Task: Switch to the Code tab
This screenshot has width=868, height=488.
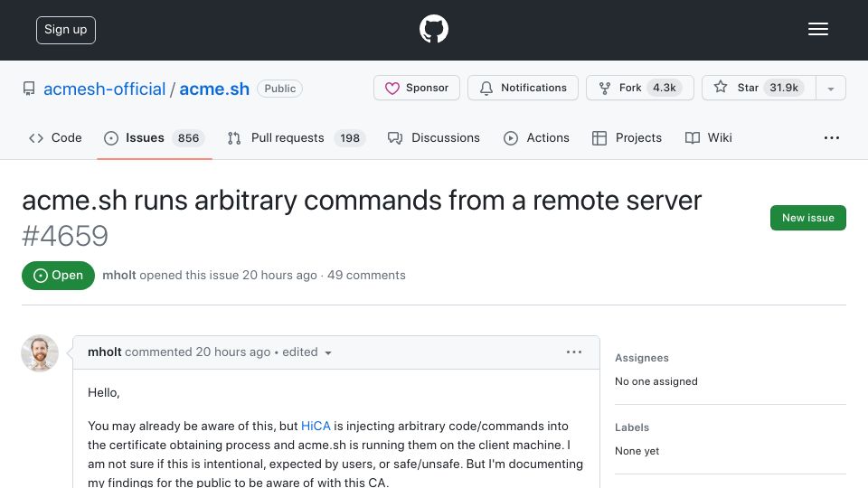Action: 55,137
